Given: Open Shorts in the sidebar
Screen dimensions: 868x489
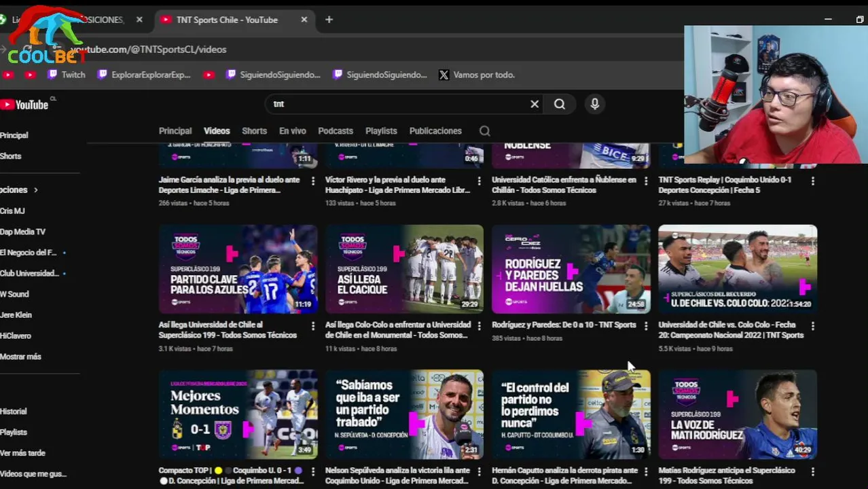Looking at the screenshot, I should pyautogui.click(x=11, y=156).
